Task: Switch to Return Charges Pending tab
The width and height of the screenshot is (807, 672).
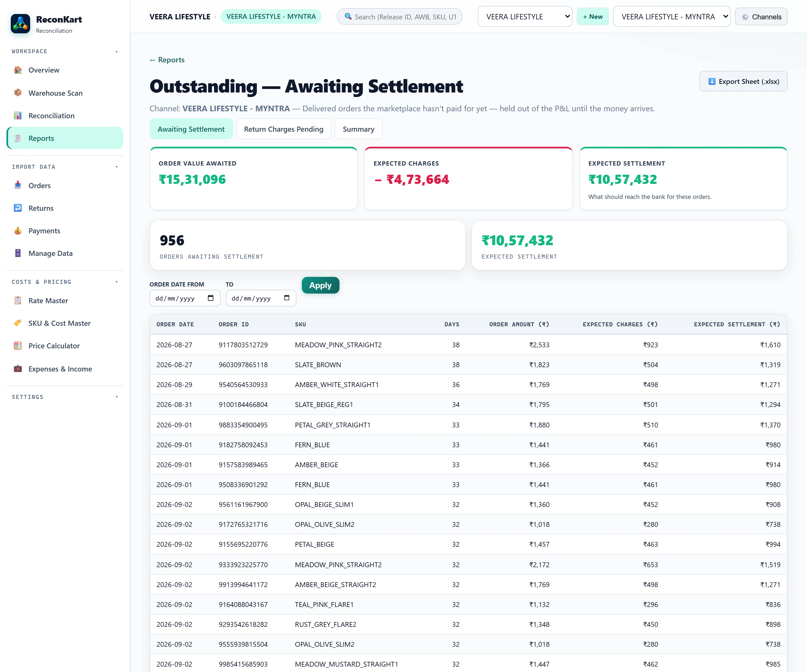Action: [x=284, y=129]
